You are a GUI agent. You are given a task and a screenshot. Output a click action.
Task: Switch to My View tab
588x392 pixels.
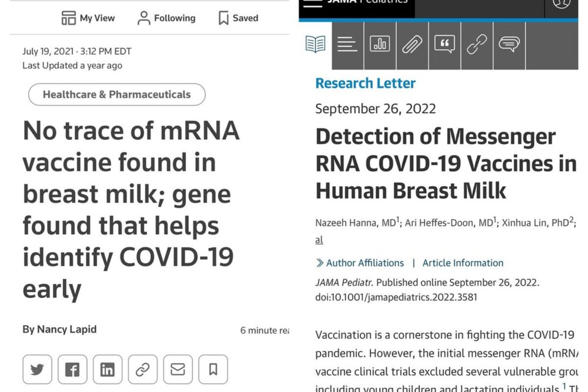tap(88, 18)
